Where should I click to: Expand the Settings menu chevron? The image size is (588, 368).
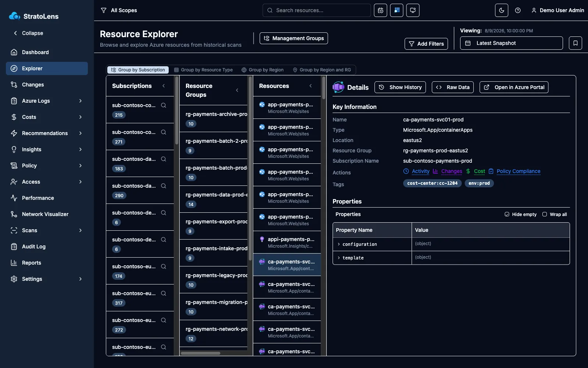coord(80,279)
